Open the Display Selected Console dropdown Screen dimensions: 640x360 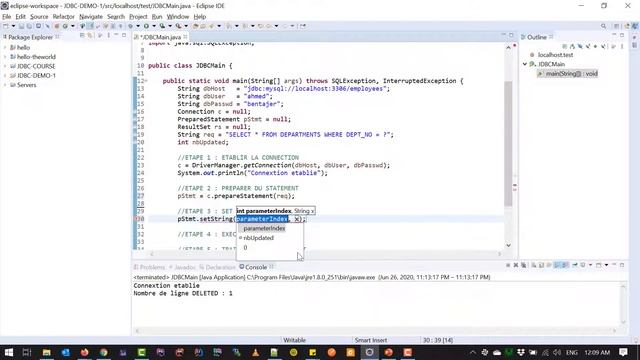point(590,265)
